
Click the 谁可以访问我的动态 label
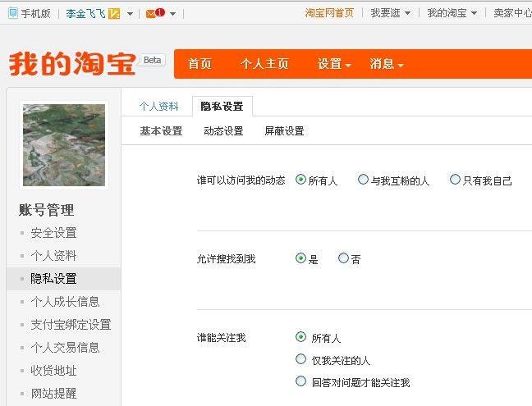[241, 180]
